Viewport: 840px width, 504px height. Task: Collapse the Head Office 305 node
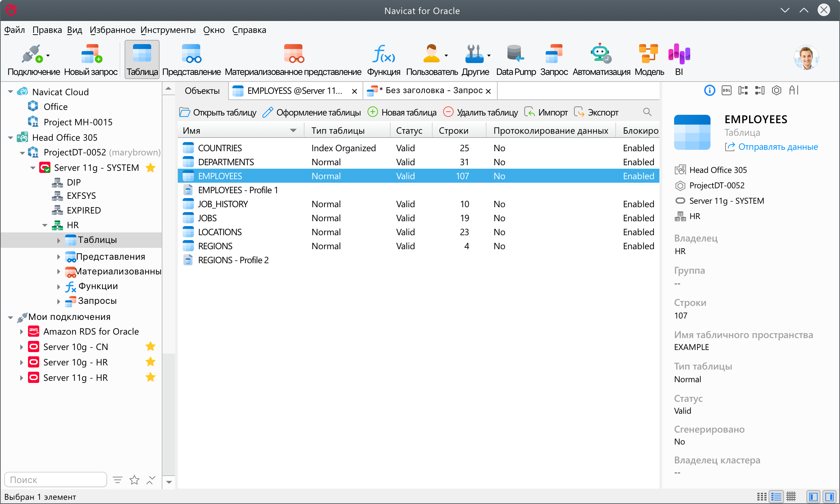10,138
